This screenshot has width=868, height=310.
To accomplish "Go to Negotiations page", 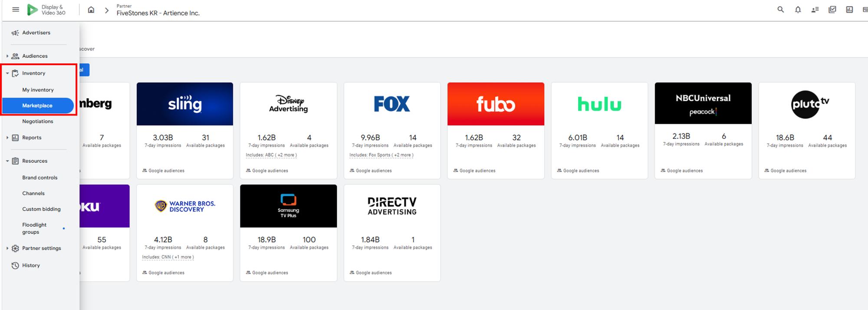I will (38, 122).
